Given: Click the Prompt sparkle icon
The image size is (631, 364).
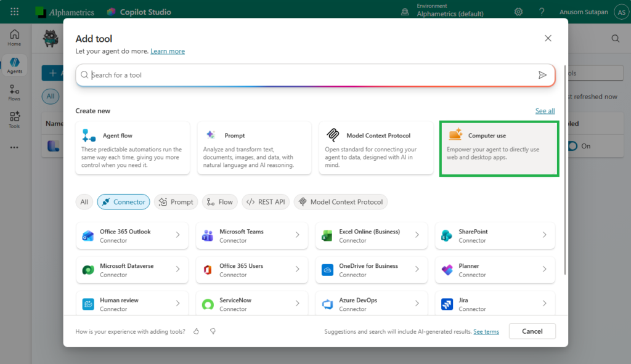Looking at the screenshot, I should (x=211, y=135).
